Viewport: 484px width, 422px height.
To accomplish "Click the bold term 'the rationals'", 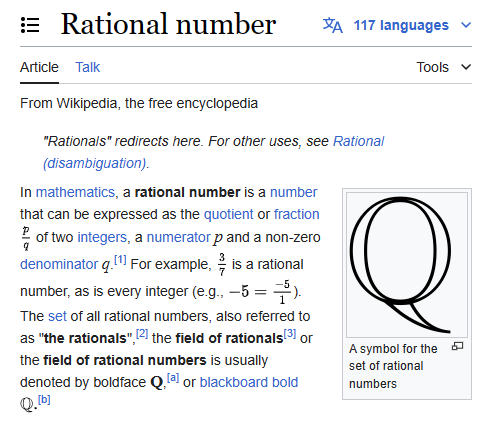I will pos(85,338).
